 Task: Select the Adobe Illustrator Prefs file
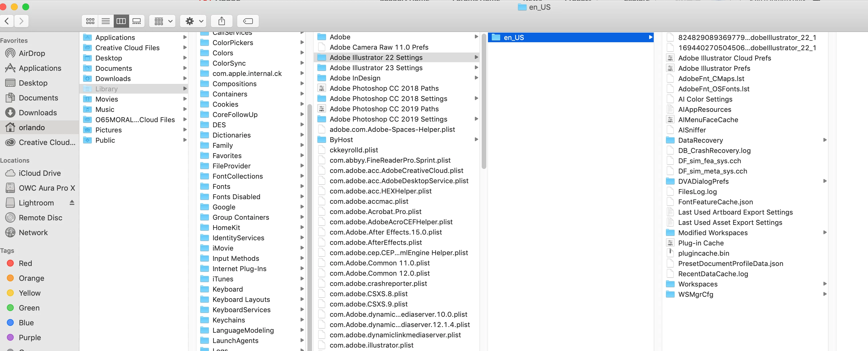714,68
